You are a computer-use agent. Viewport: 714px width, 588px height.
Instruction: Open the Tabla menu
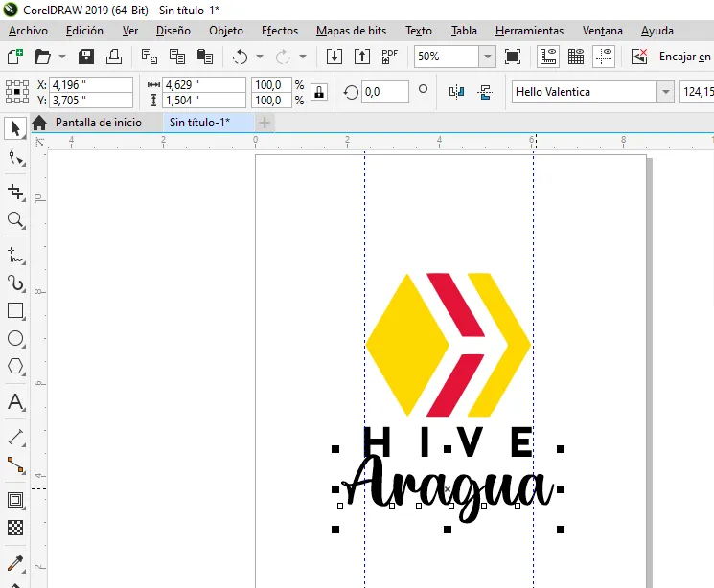464,31
